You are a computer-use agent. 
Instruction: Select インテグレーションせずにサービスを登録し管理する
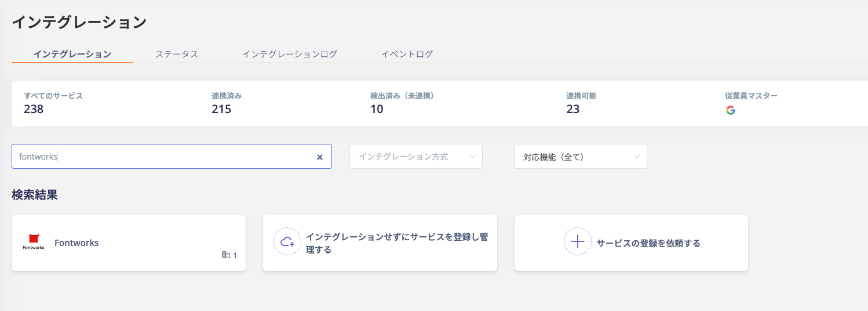380,243
